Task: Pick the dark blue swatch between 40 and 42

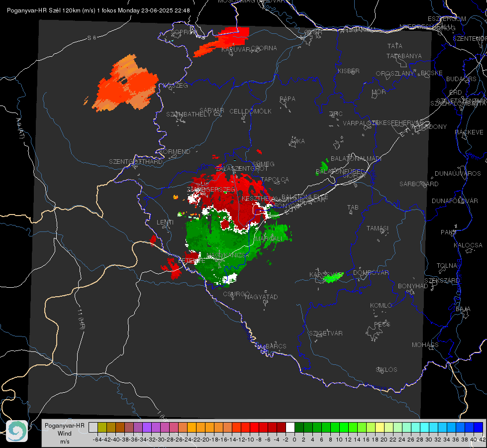Action: [x=479, y=428]
